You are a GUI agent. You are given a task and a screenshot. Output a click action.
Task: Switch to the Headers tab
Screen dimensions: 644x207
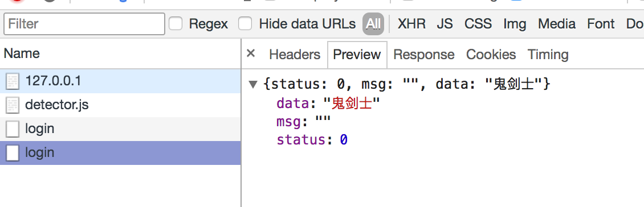pos(295,55)
